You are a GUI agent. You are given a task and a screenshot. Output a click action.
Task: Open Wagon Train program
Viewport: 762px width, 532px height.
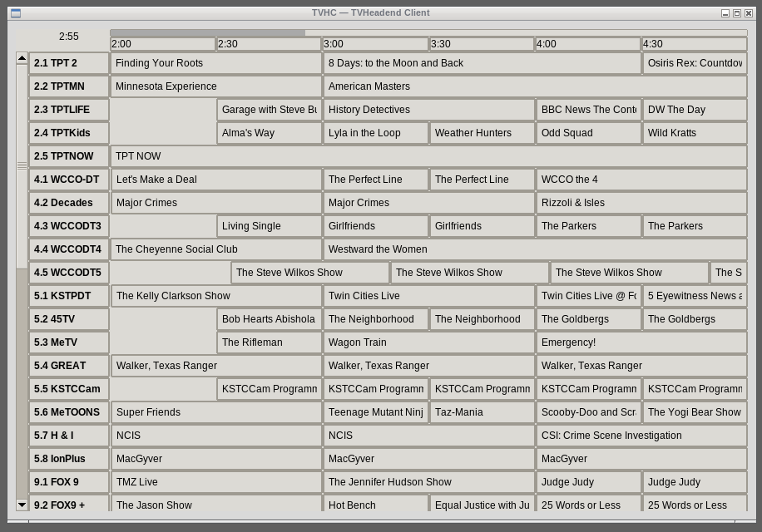429,342
